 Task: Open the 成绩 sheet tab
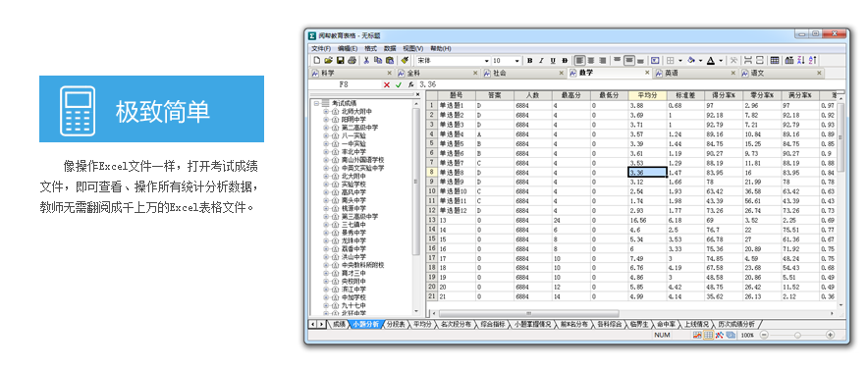point(338,325)
